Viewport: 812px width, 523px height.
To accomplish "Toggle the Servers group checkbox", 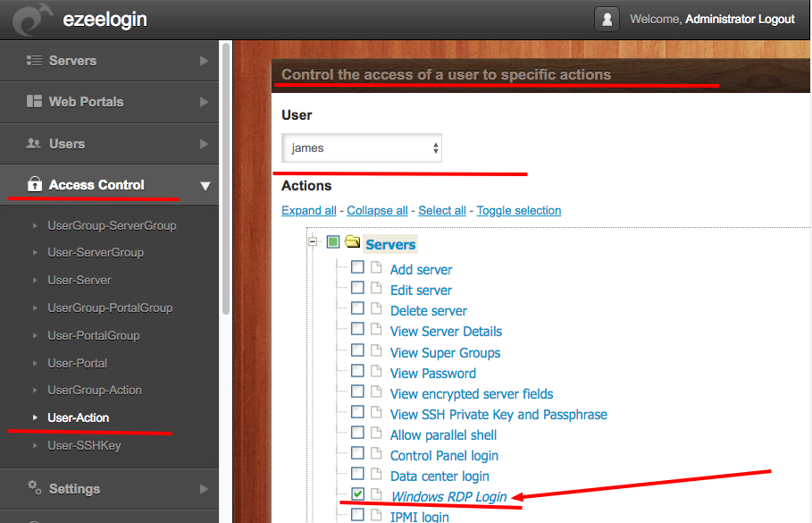I will point(333,241).
